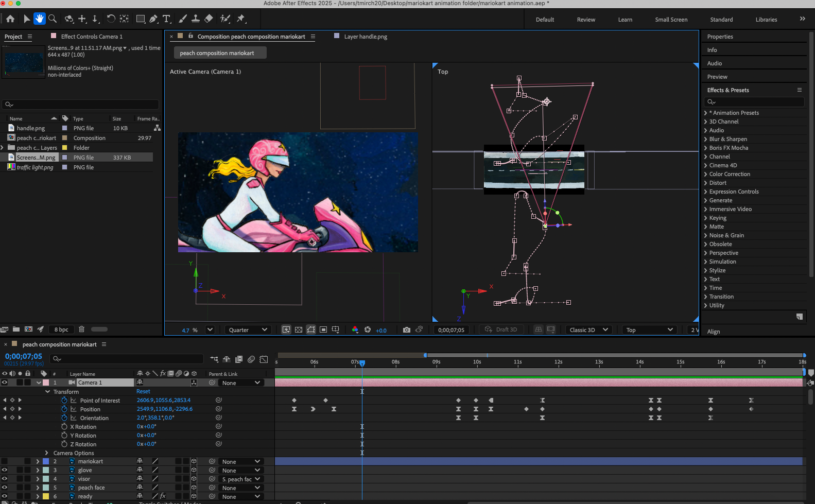Select the Zoom magnifier tool
This screenshot has height=504, width=815.
pos(52,19)
